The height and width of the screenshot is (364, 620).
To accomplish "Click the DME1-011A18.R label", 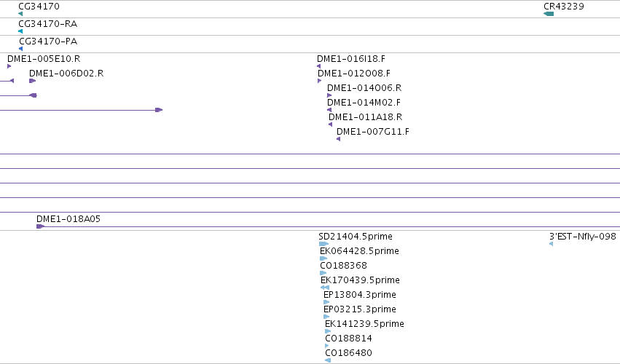I will coord(365,117).
